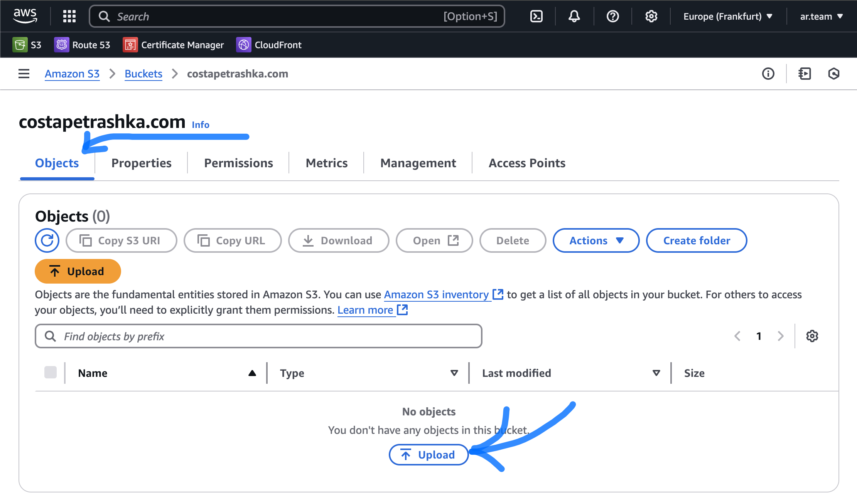857x504 pixels.
Task: Open the CloudFront shortcut icon
Action: point(244,45)
